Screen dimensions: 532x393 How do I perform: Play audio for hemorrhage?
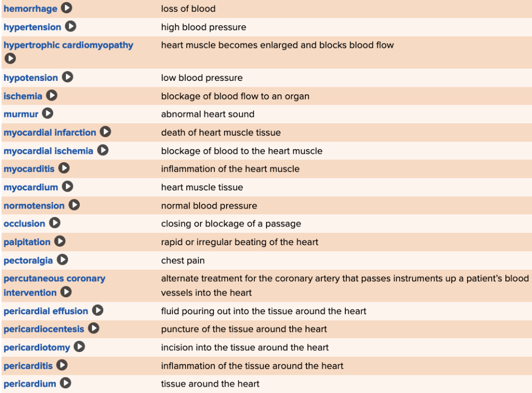point(66,8)
